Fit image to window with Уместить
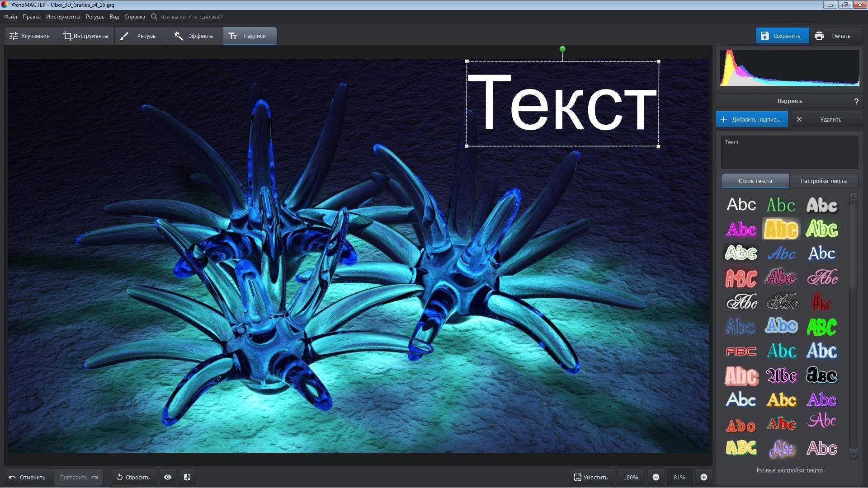 [591, 477]
